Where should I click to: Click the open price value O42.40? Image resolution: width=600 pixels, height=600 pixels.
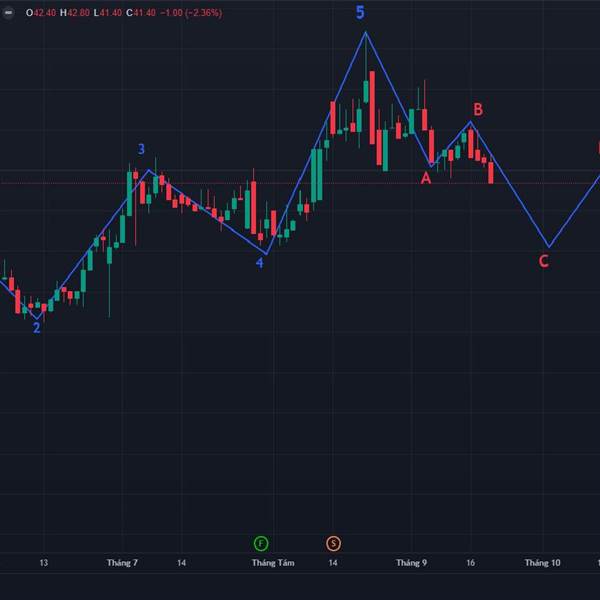tap(41, 13)
